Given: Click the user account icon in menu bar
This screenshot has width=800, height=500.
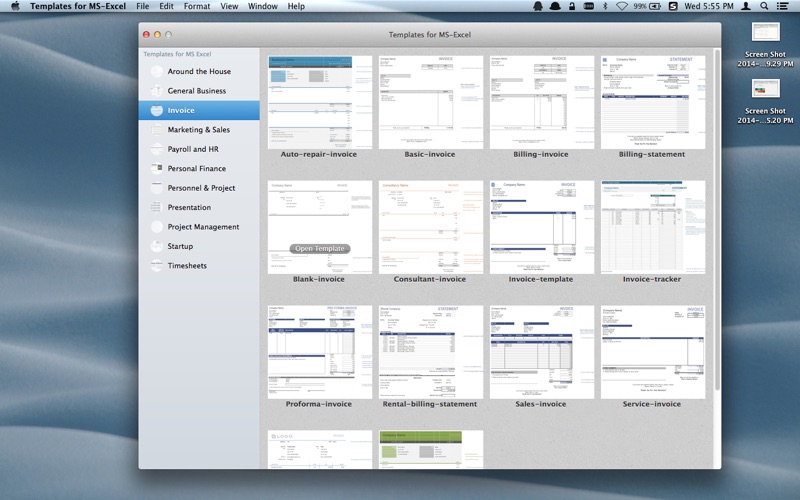Looking at the screenshot, I should (746, 6).
